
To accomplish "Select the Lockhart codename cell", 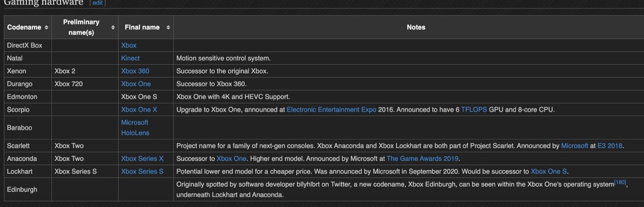I will 28,171.
